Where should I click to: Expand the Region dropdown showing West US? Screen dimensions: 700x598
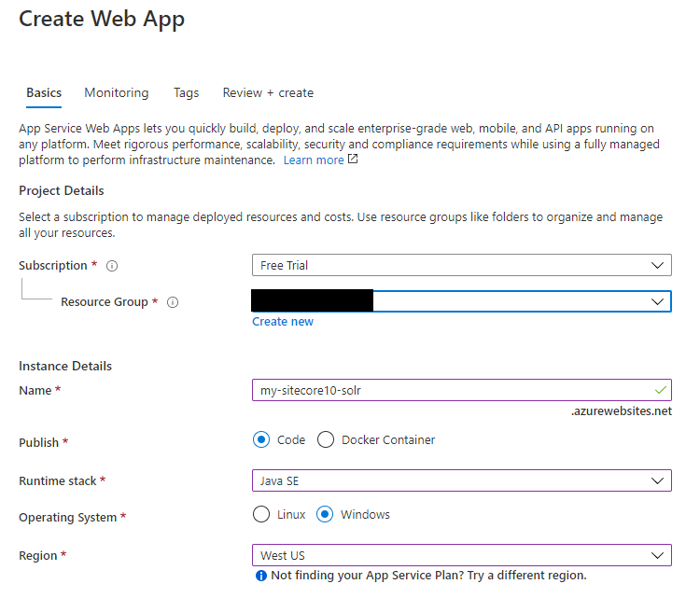tap(461, 555)
